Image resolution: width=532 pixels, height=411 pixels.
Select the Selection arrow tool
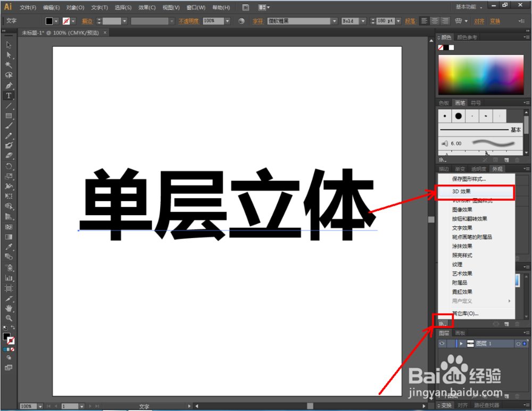click(x=9, y=46)
